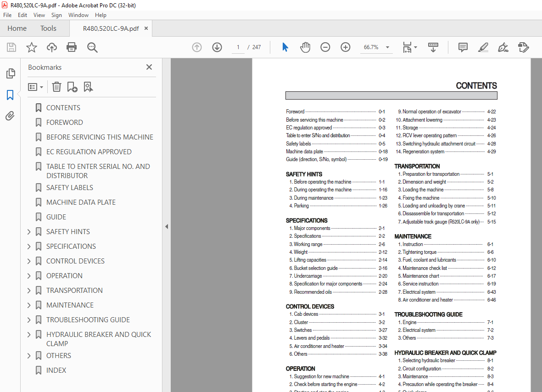Expand the CONTROL DEVICES bookmark
Screen dimensions: 542x392
click(x=29, y=261)
